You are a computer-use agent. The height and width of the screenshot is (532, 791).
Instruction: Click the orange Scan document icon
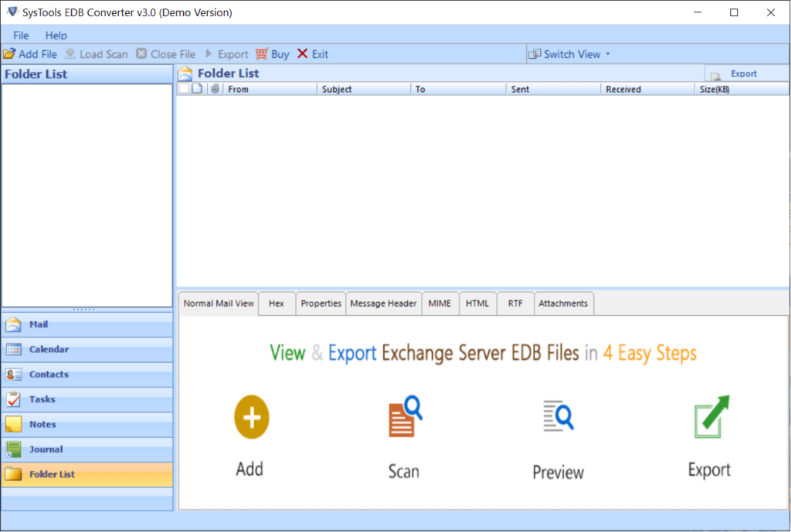[405, 416]
